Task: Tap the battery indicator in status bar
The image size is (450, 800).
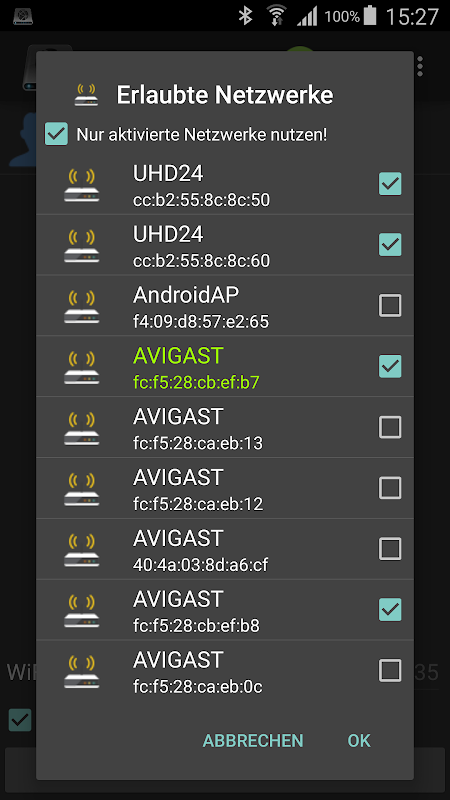Action: (x=370, y=15)
